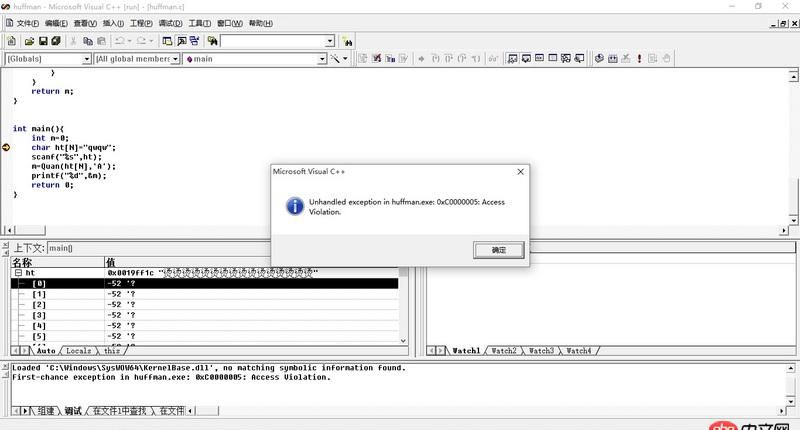This screenshot has height=430, width=800.
Task: Click the Step Into icon
Action: click(435, 59)
